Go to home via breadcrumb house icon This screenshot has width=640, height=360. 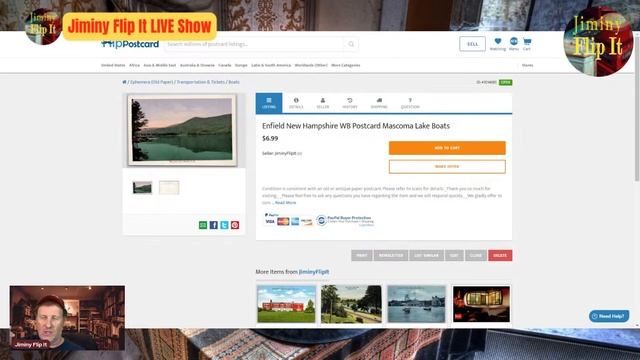(124, 82)
